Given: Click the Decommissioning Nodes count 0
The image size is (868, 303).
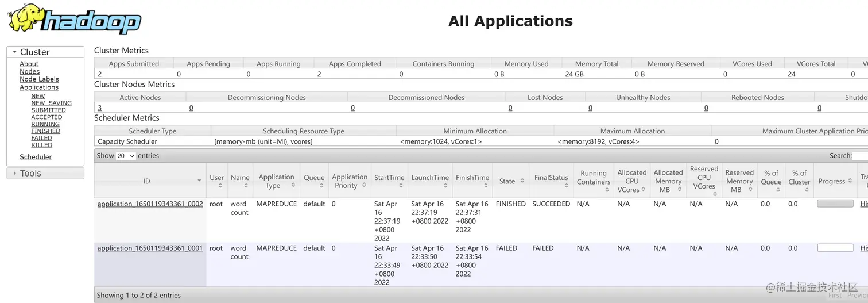Looking at the screenshot, I should tap(191, 108).
